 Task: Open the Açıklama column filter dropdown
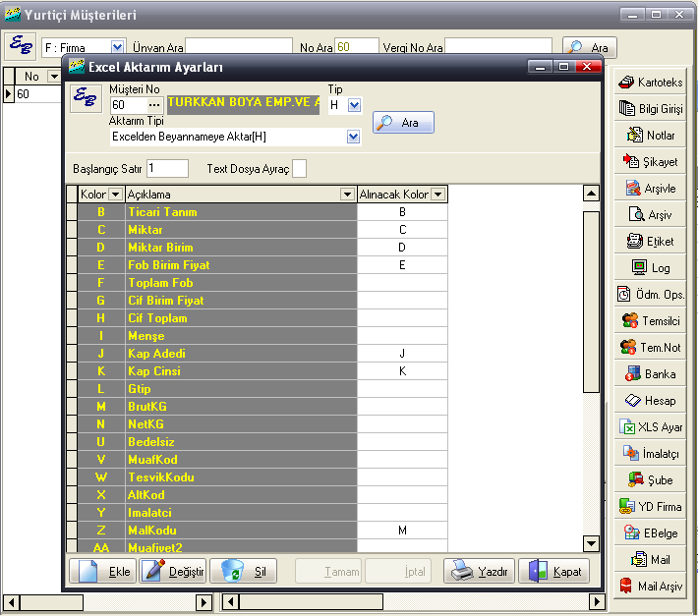[346, 195]
